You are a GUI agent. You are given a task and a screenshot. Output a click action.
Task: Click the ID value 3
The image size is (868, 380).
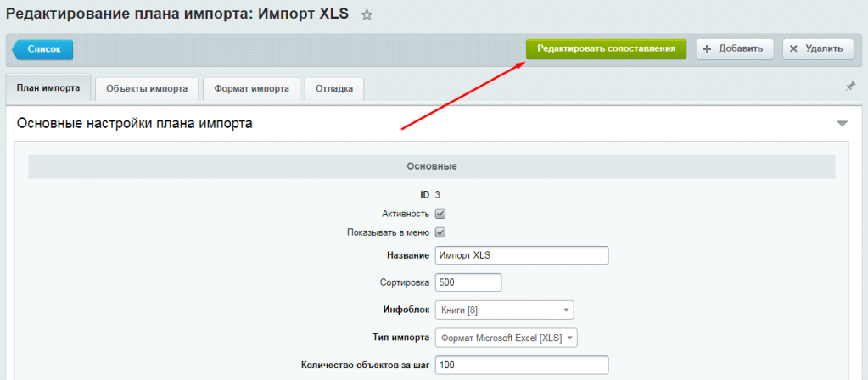click(437, 195)
